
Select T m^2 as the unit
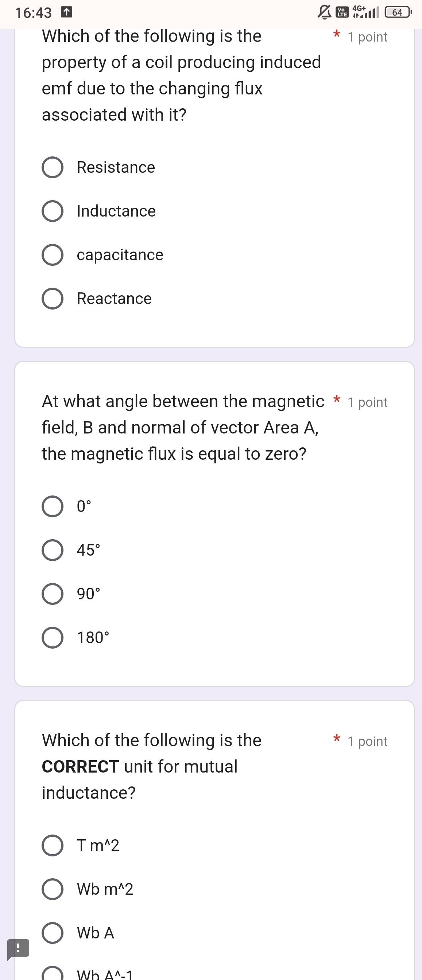[53, 845]
